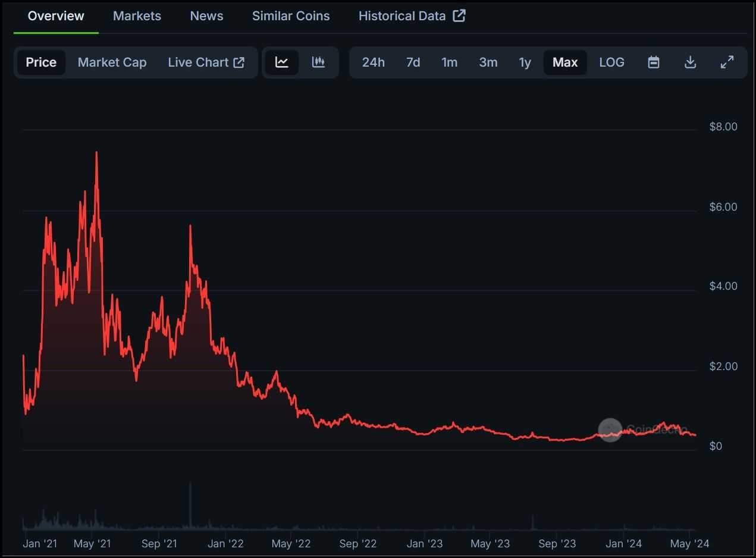Screen dimensions: 756x558
Task: Enable the LOG scale toggle
Action: 611,62
